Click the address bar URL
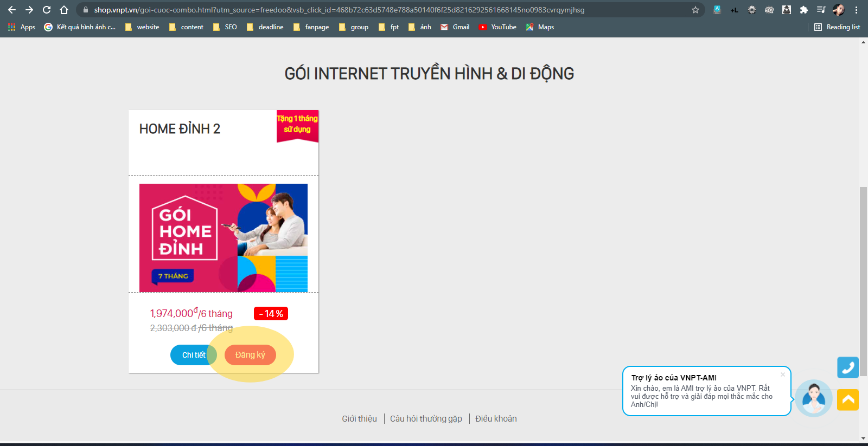 (339, 10)
